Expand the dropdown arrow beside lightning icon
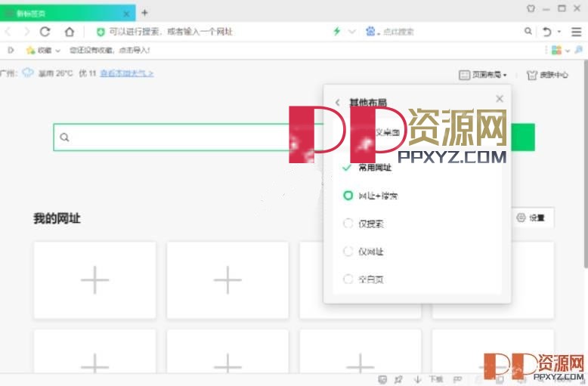588x386 pixels. (351, 32)
